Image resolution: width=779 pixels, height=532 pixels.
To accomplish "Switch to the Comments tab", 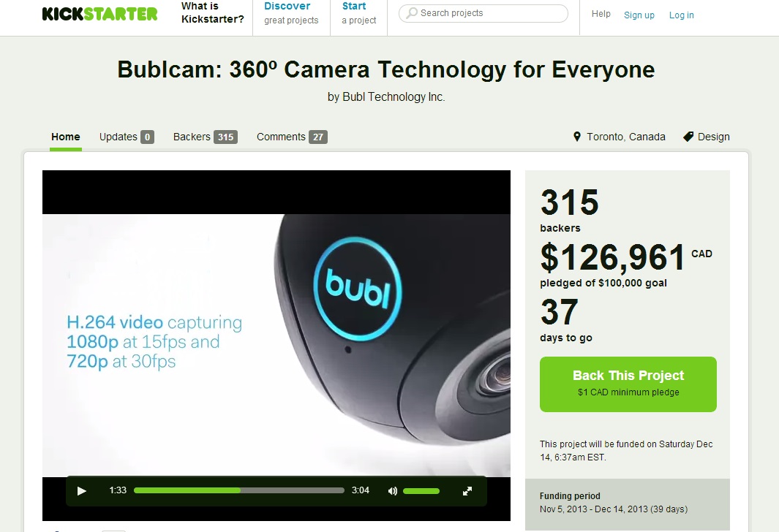I will point(292,137).
